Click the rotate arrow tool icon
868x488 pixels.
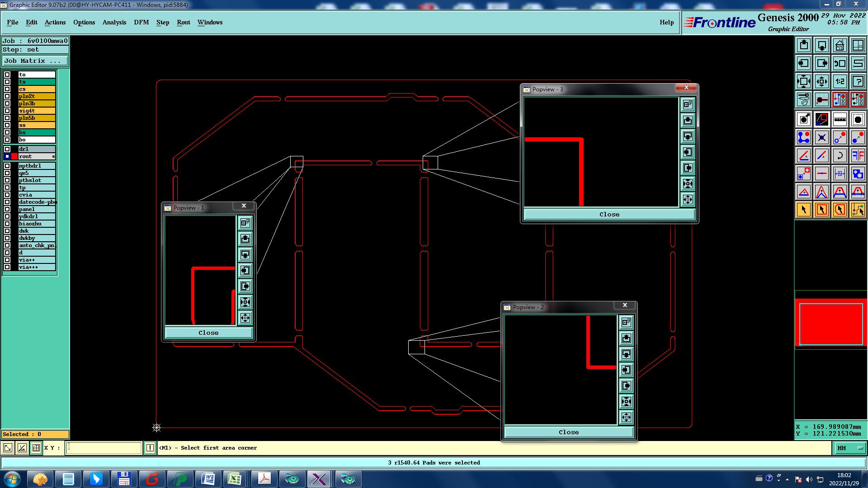[840, 155]
